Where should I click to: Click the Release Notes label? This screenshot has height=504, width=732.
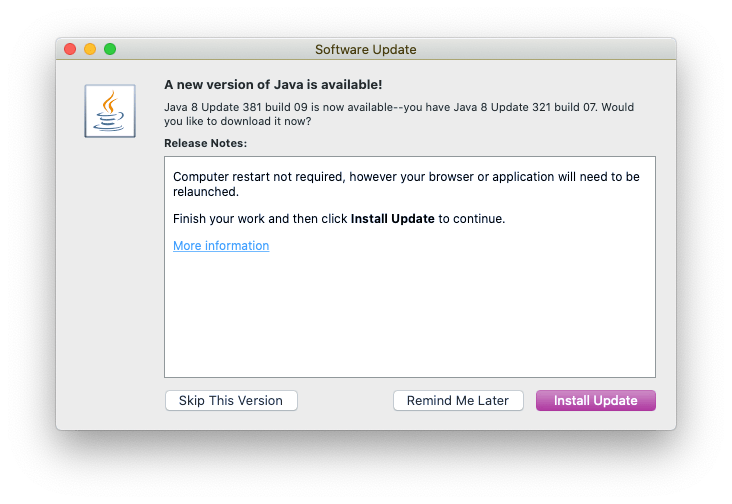tap(205, 143)
